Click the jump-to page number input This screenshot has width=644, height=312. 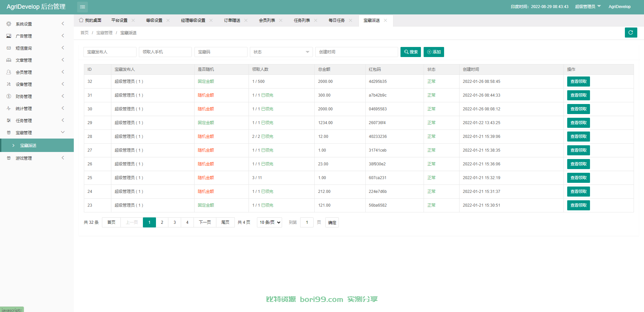(x=307, y=222)
